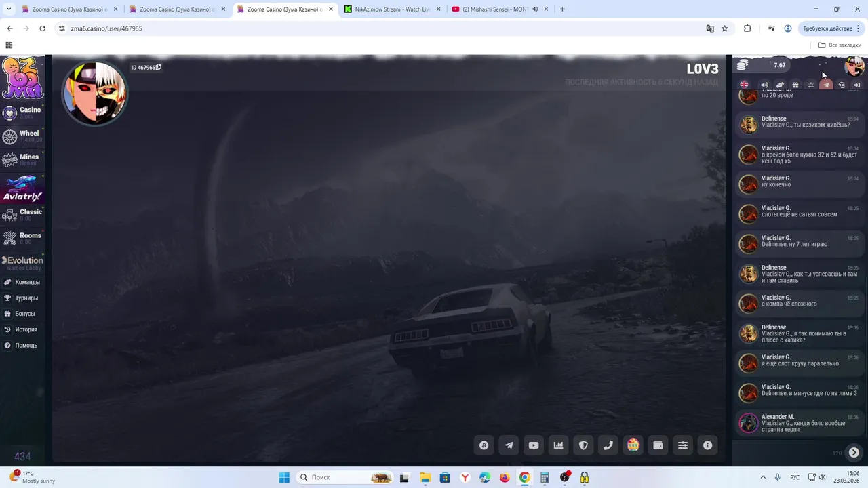The width and height of the screenshot is (868, 488).
Task: Open Помощь in the sidebar
Action: coord(21,346)
